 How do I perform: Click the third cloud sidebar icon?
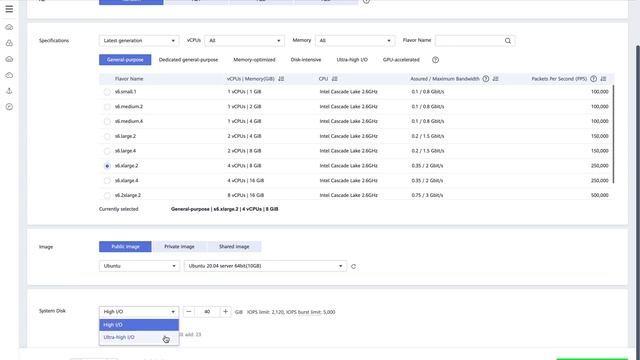click(x=9, y=59)
